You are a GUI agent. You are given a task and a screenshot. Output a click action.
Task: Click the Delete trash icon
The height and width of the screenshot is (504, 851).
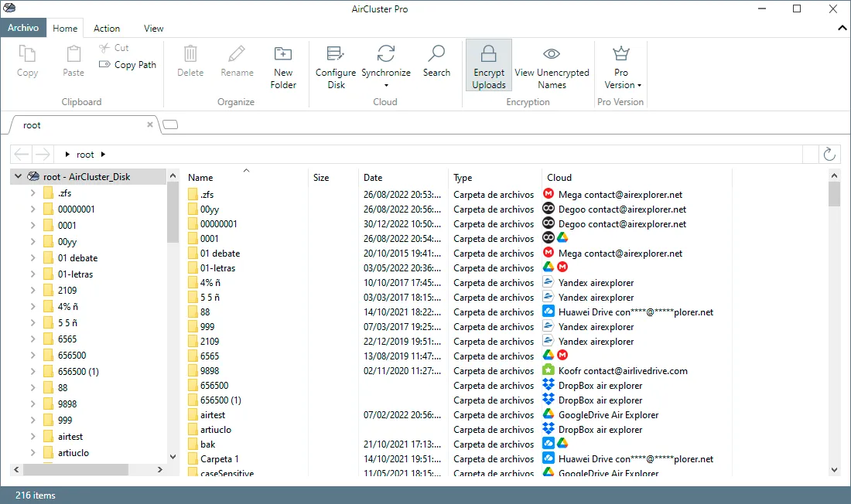[190, 53]
